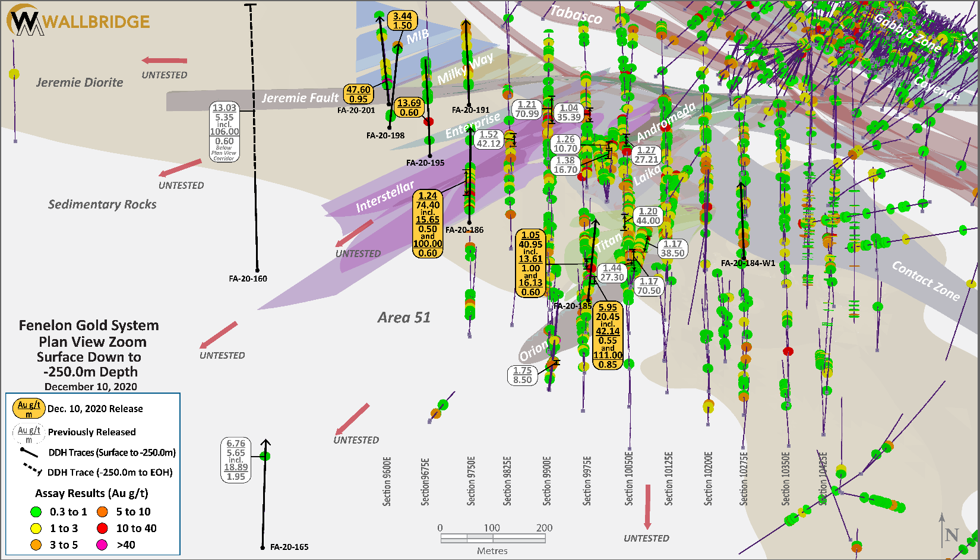Click the orange Dec. 10, 2020 Release badge in legend
The height and width of the screenshot is (560, 980).
click(x=29, y=409)
